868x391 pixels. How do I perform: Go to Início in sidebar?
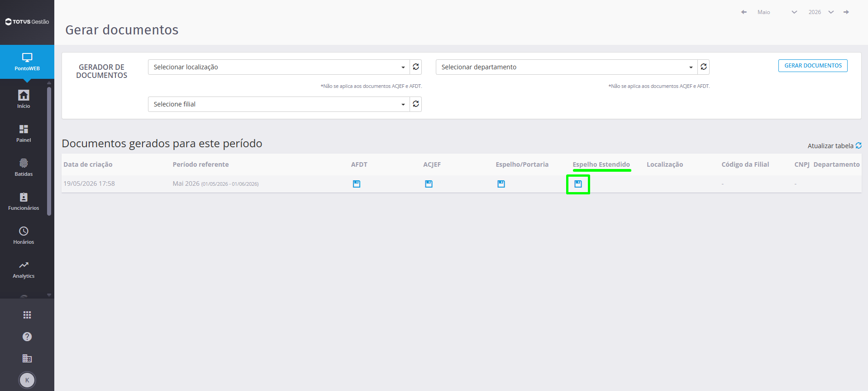tap(24, 99)
